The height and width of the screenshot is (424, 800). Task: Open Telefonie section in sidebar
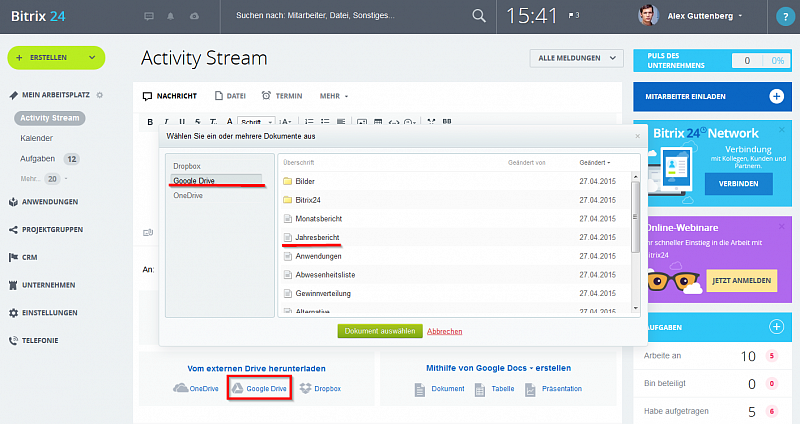(40, 340)
